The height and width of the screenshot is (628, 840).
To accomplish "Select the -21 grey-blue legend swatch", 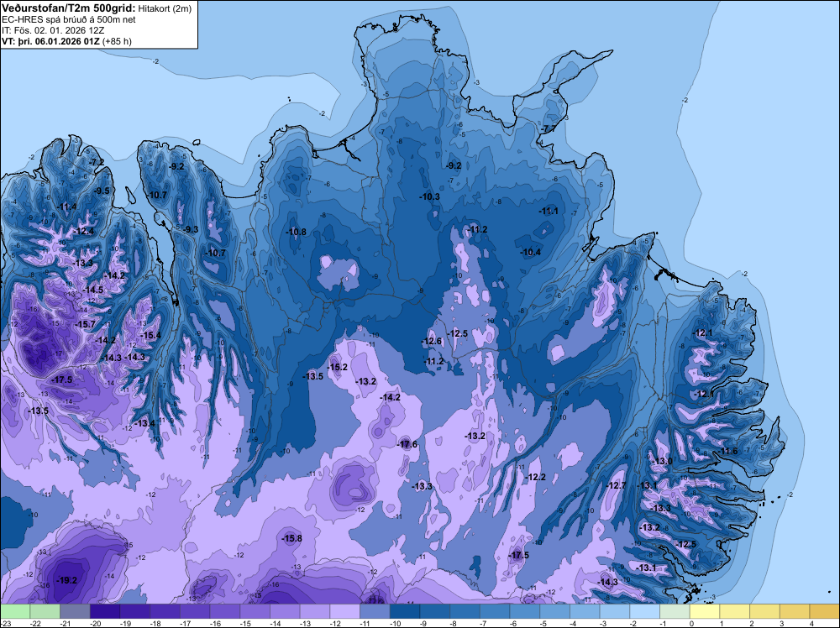I will click(x=75, y=611).
